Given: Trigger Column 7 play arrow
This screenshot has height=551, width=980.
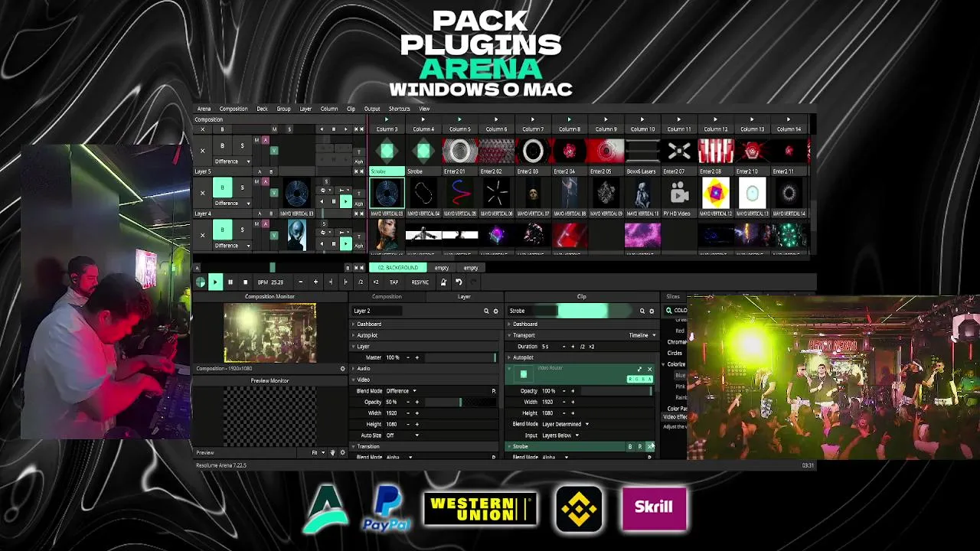Looking at the screenshot, I should pyautogui.click(x=533, y=119).
